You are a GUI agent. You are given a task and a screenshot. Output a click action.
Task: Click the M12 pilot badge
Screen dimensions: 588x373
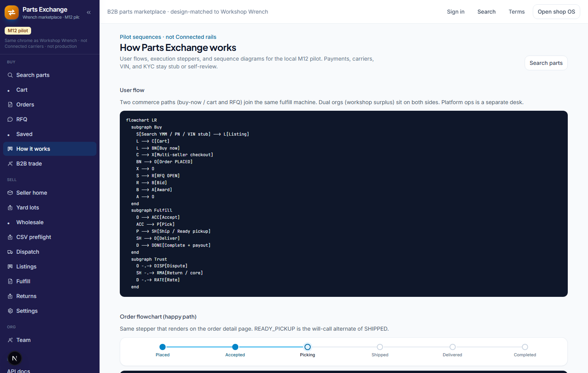[18, 31]
